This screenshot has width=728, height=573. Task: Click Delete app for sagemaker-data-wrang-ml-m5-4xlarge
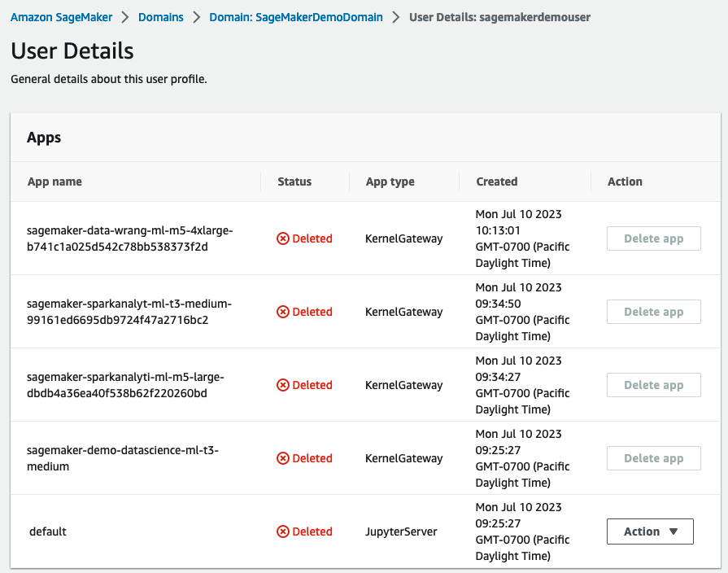(x=653, y=238)
